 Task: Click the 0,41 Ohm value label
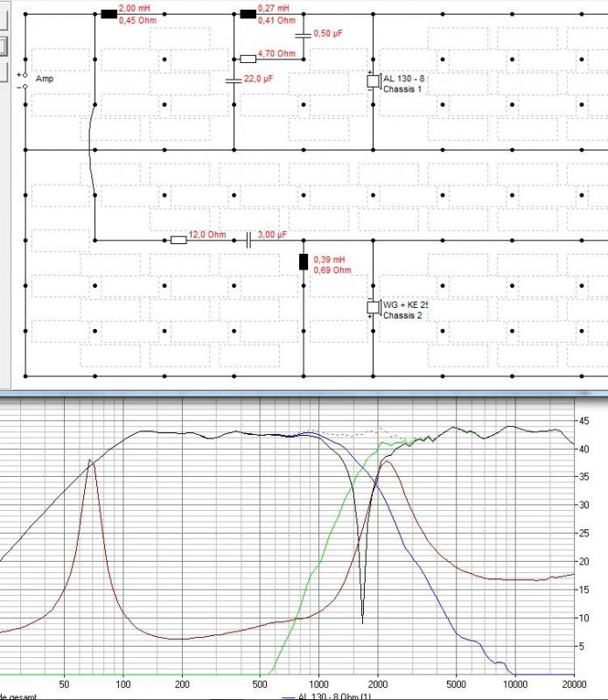[x=276, y=20]
